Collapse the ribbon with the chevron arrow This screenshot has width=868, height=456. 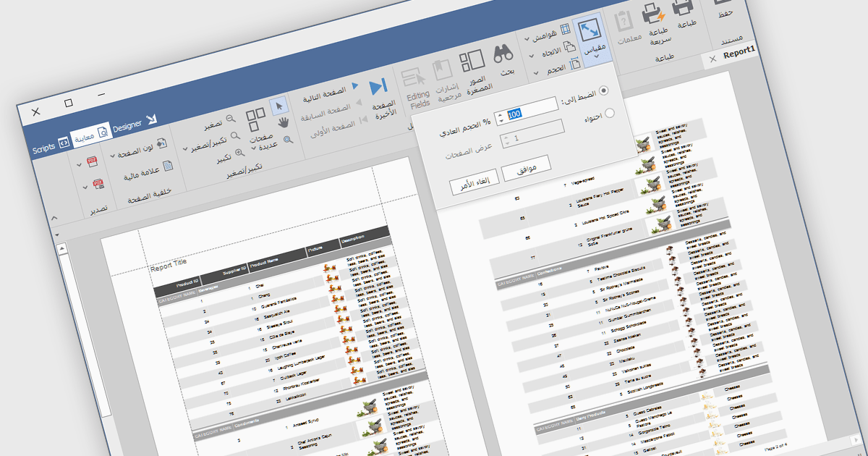click(x=55, y=218)
